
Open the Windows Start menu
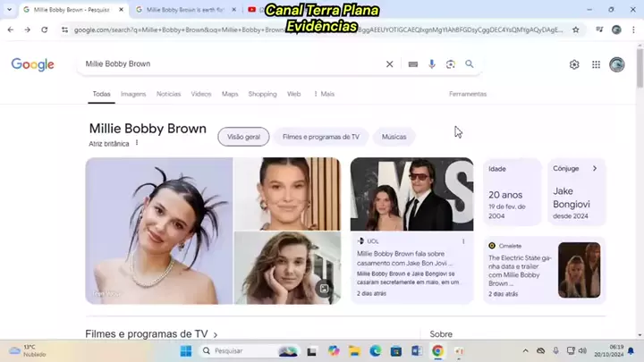click(x=186, y=351)
